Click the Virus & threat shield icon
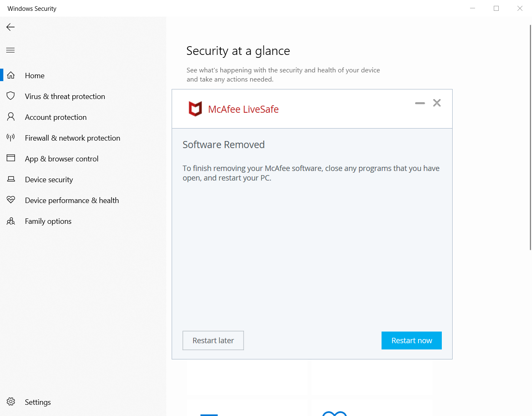 pos(11,96)
